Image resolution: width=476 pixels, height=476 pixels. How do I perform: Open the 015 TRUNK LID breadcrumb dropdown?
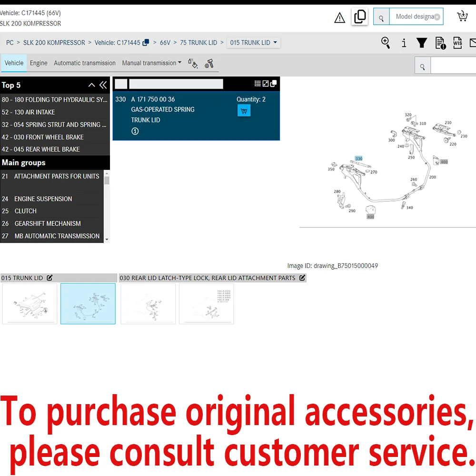click(254, 42)
